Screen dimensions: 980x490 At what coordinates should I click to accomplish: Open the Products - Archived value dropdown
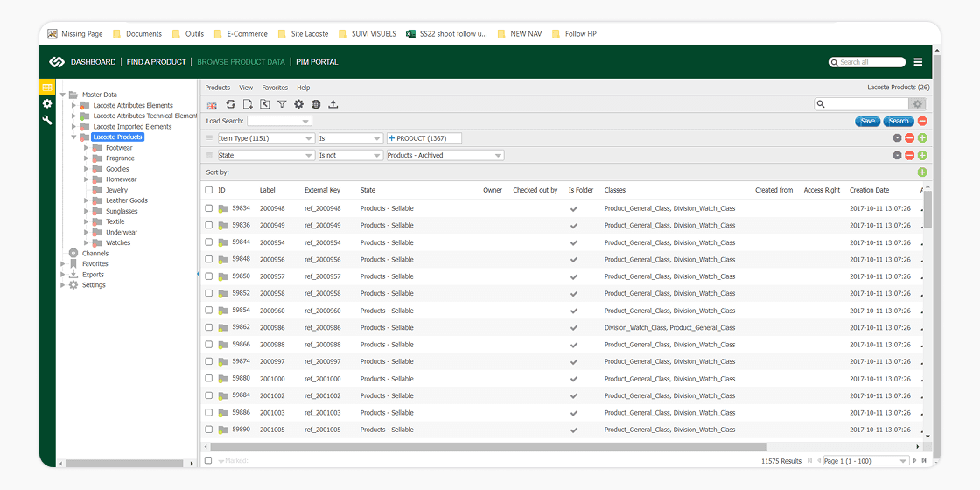444,156
